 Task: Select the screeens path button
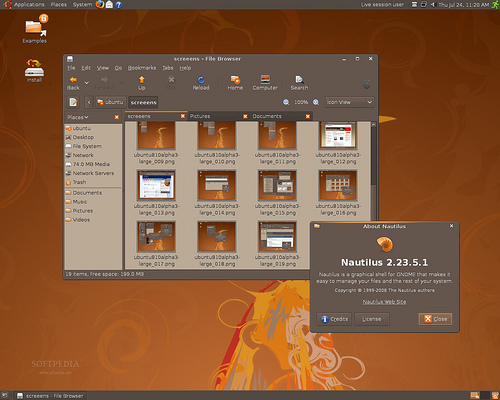[x=143, y=102]
